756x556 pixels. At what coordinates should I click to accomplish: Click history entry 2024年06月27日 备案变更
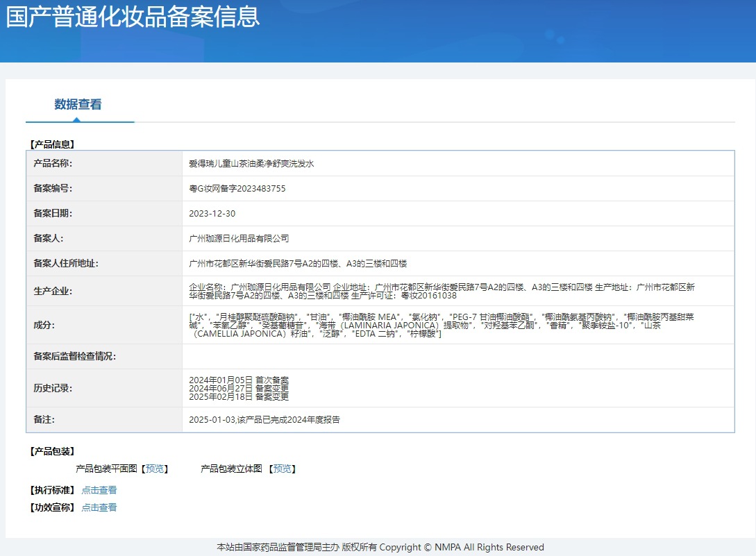point(239,389)
